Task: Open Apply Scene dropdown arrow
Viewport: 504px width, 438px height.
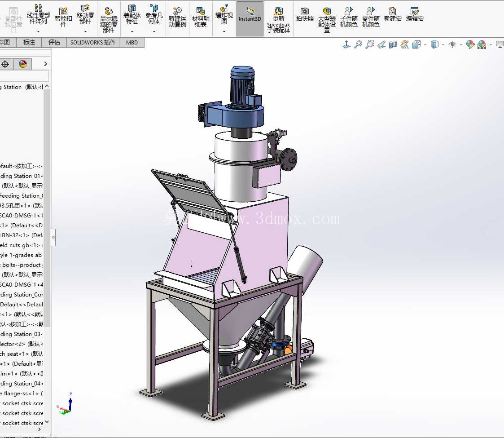Action: [491, 45]
